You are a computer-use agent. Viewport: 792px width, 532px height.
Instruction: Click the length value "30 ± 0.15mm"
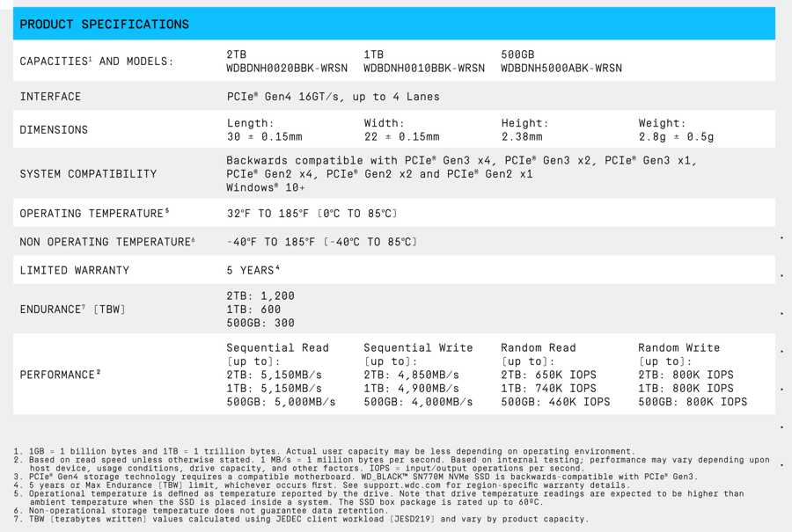point(265,137)
